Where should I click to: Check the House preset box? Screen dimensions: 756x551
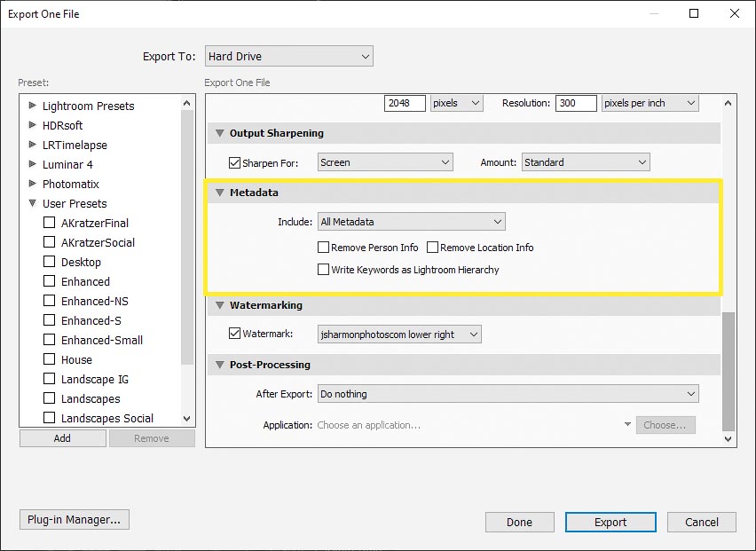pos(49,358)
